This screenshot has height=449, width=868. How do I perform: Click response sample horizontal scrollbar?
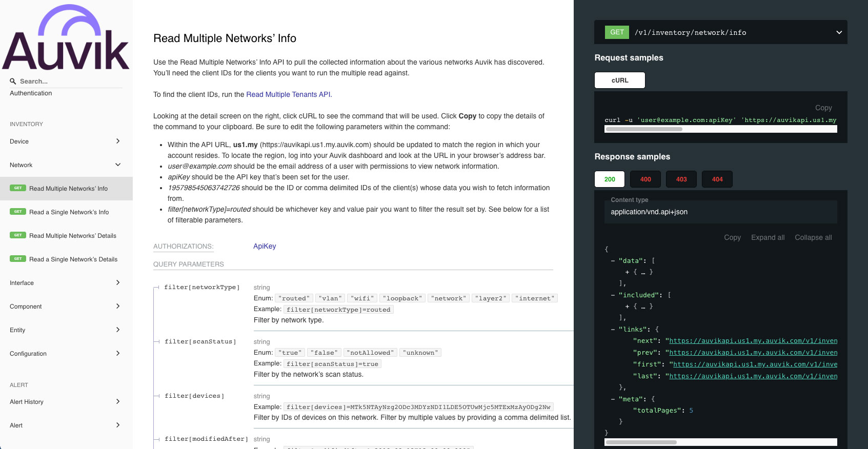(641, 442)
